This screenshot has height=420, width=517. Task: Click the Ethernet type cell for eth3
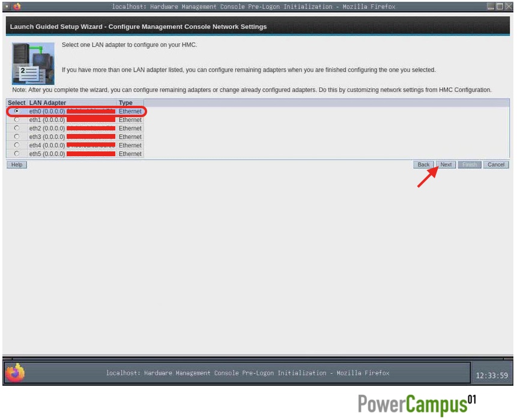130,137
